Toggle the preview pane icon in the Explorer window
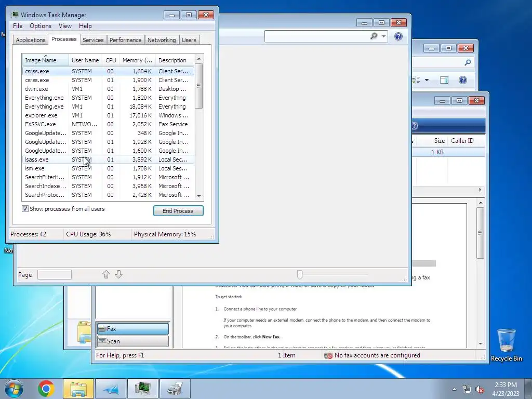This screenshot has height=399, width=532. [444, 80]
